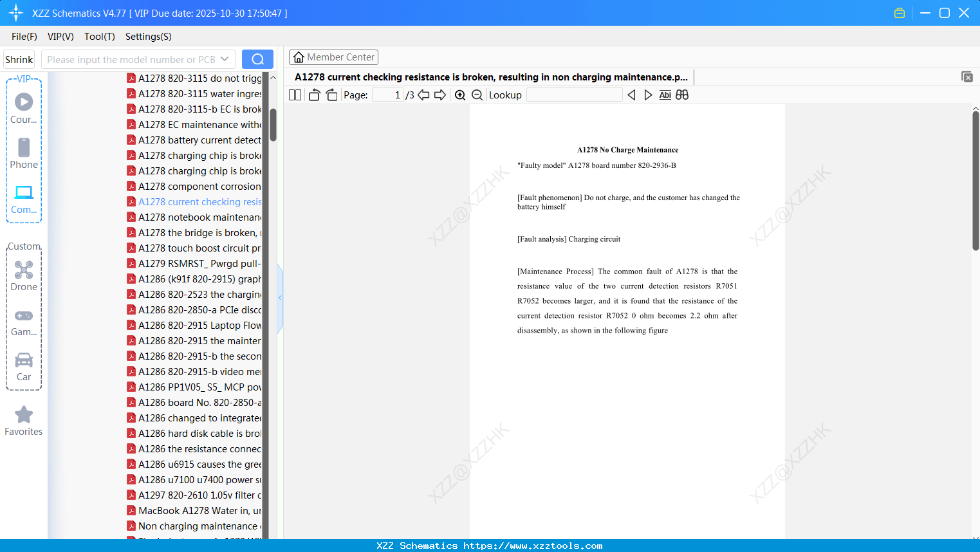Viewport: 980px width, 552px height.
Task: Open the Car category
Action: pyautogui.click(x=24, y=367)
